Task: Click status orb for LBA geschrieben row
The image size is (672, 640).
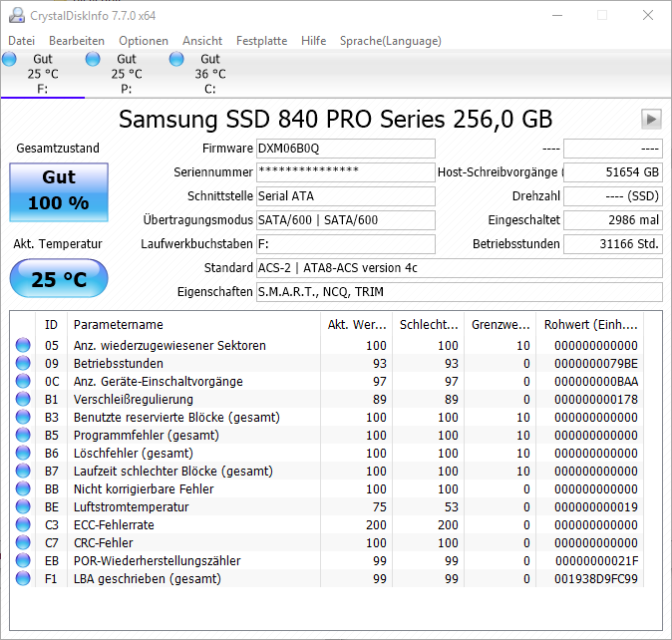Action: [x=23, y=579]
